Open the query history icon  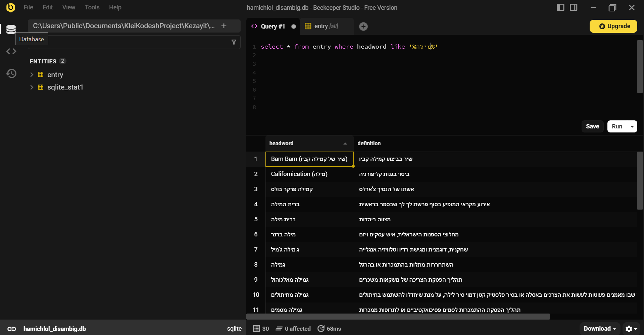[x=11, y=73]
